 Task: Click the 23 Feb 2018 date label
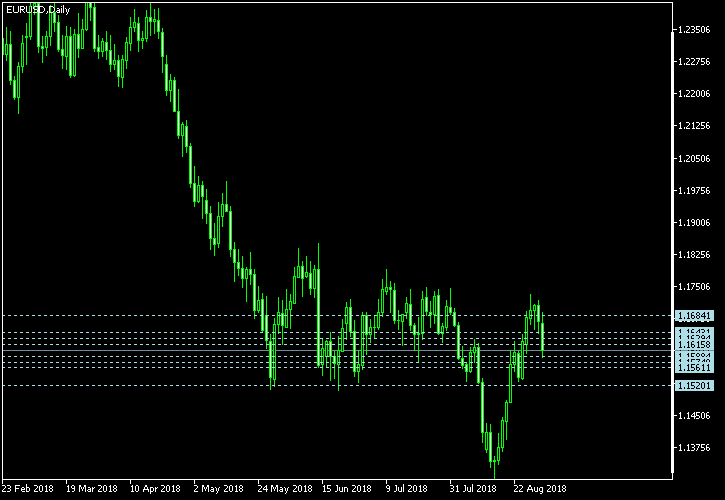pos(28,488)
